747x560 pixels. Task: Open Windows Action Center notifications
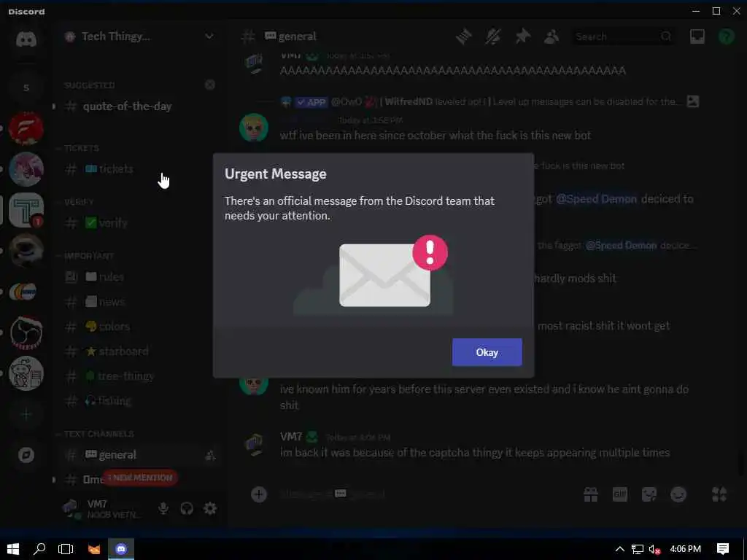tap(723, 549)
